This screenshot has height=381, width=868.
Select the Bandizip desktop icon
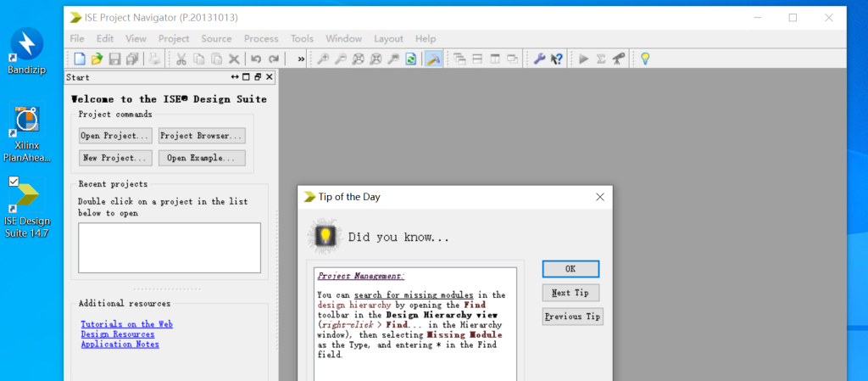[x=26, y=49]
